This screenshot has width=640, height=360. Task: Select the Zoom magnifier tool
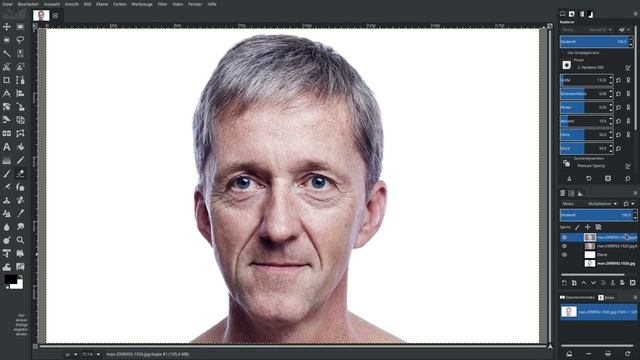click(x=20, y=240)
